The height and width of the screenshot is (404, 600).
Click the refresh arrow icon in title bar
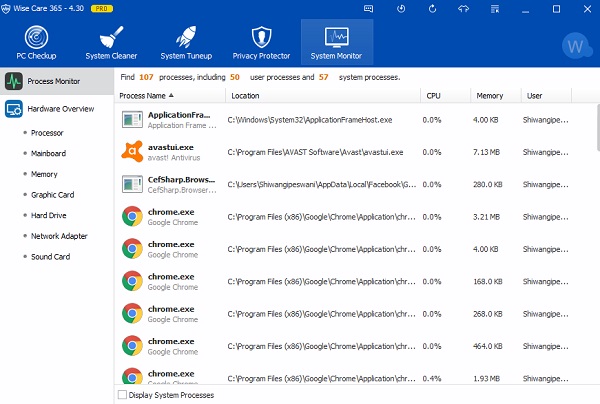pyautogui.click(x=432, y=9)
